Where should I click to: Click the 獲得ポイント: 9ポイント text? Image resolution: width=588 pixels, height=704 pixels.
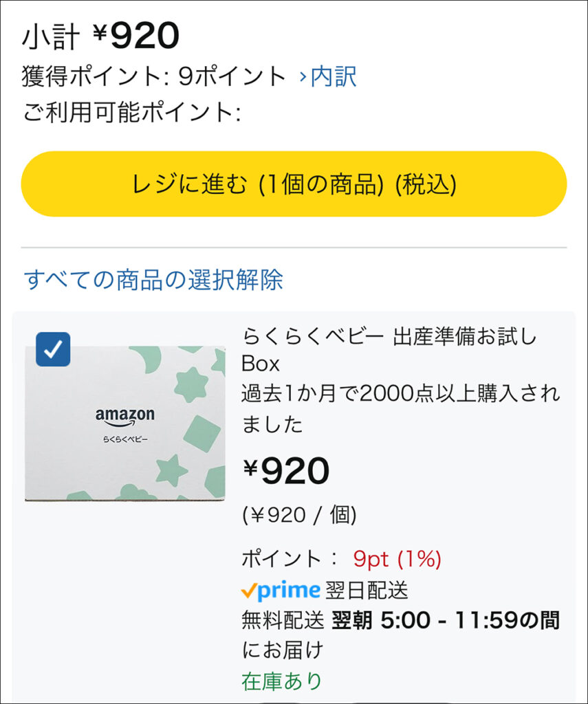click(153, 76)
